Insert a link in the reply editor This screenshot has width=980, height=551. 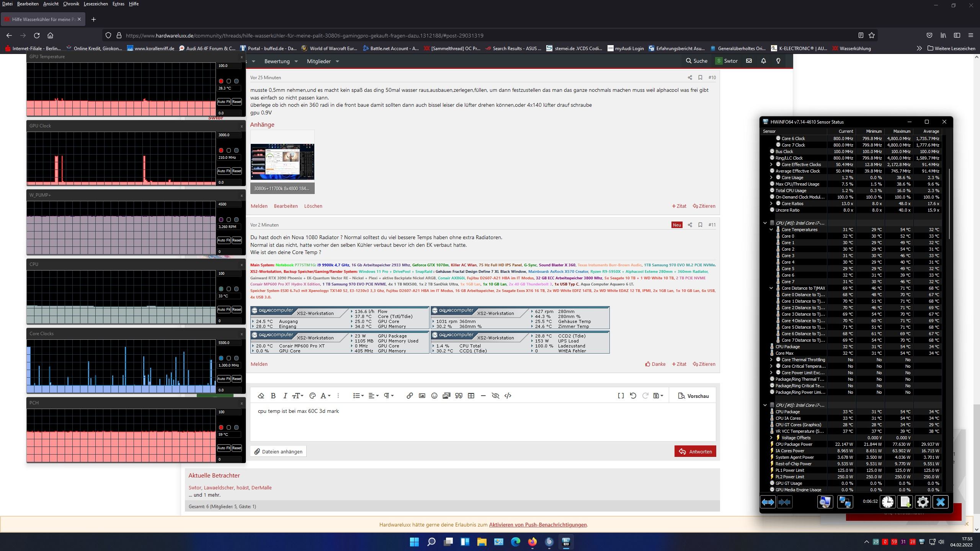pos(410,396)
